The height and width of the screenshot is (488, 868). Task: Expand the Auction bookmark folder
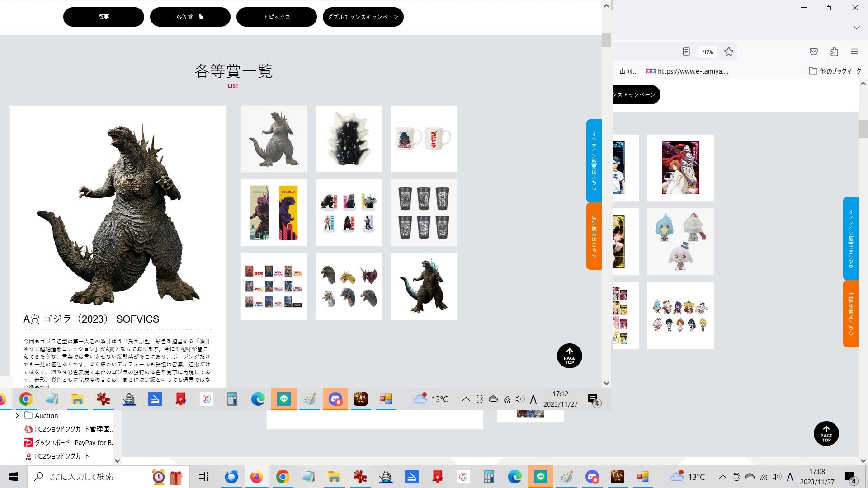(x=17, y=415)
